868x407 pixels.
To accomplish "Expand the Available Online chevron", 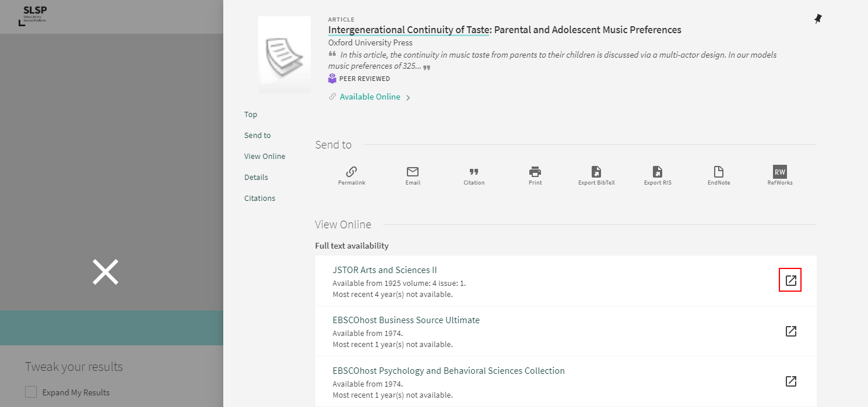I will [x=408, y=98].
